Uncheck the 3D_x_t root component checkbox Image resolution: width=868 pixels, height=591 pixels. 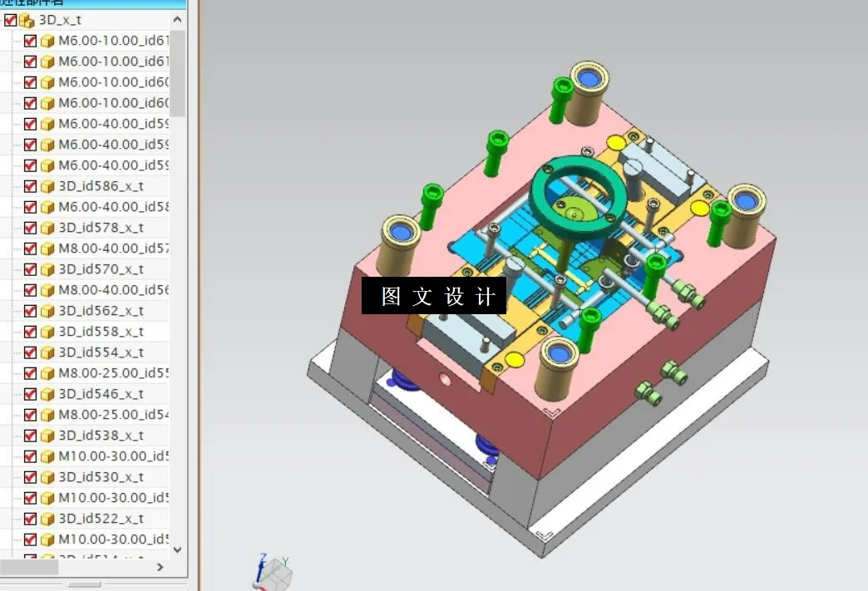click(x=10, y=19)
